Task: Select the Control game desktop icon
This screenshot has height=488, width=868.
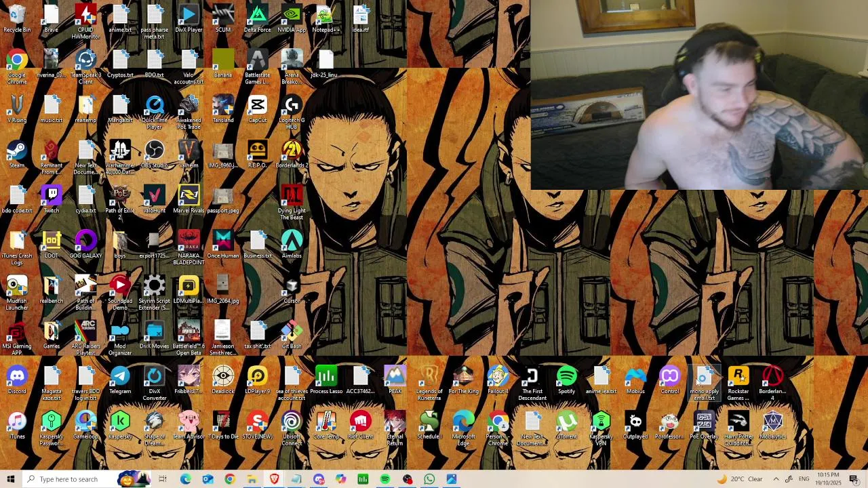Action: tap(670, 380)
